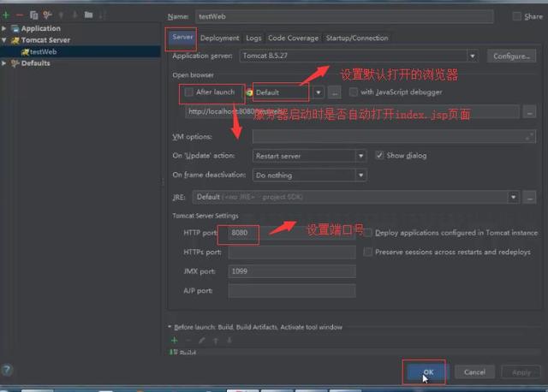Confirm with the OK button
Image resolution: width=548 pixels, height=392 pixels.
pyautogui.click(x=428, y=372)
